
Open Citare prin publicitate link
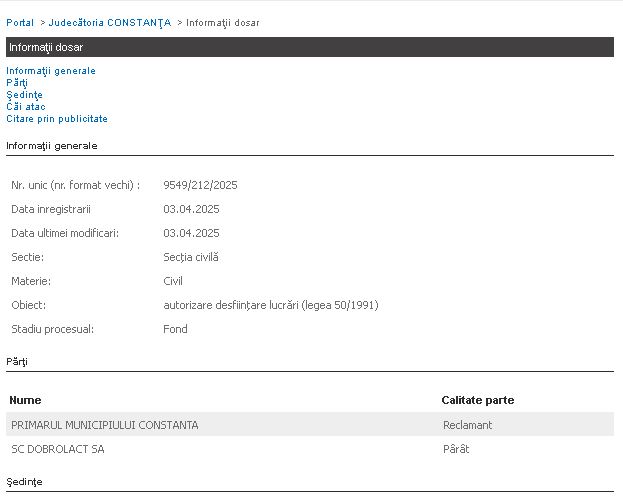pos(57,118)
